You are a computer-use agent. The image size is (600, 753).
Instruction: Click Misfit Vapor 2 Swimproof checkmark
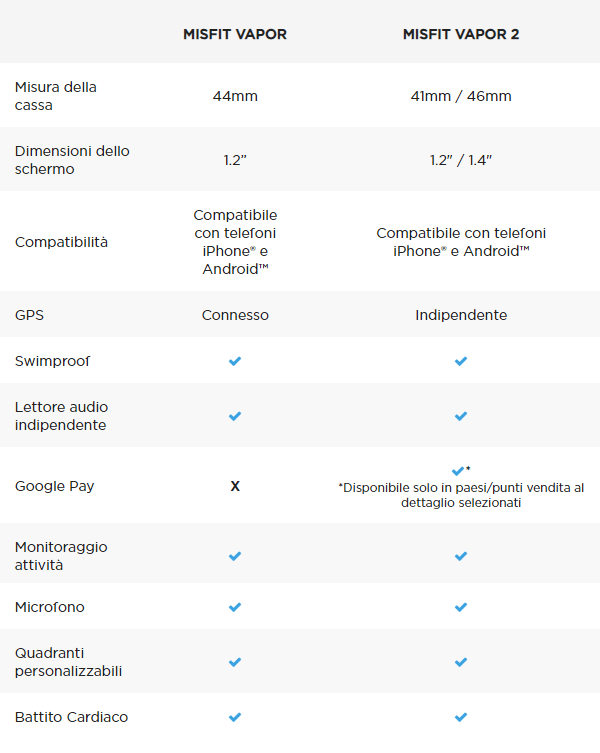(x=461, y=361)
